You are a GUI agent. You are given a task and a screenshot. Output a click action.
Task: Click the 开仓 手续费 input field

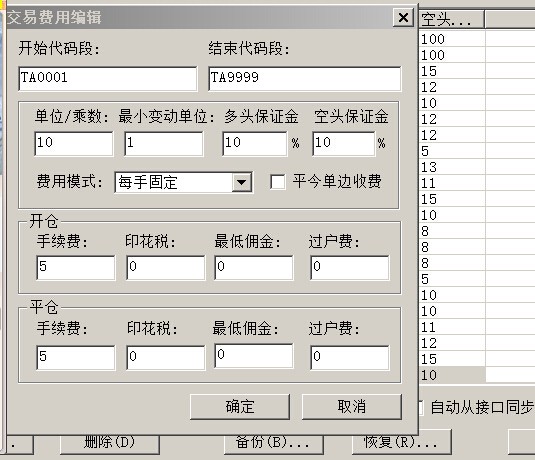tap(76, 268)
